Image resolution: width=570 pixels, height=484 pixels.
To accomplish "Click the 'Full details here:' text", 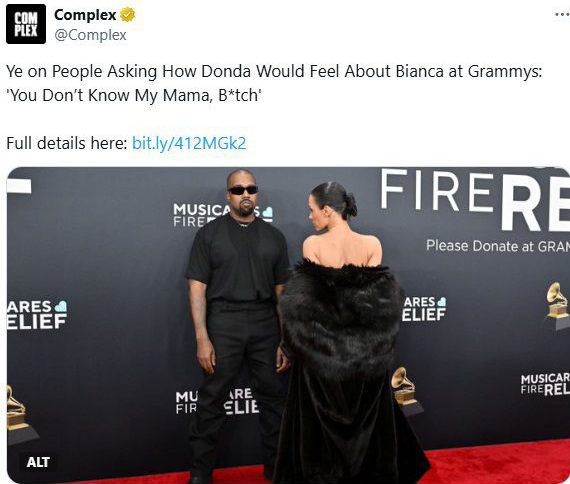I will tap(67, 143).
